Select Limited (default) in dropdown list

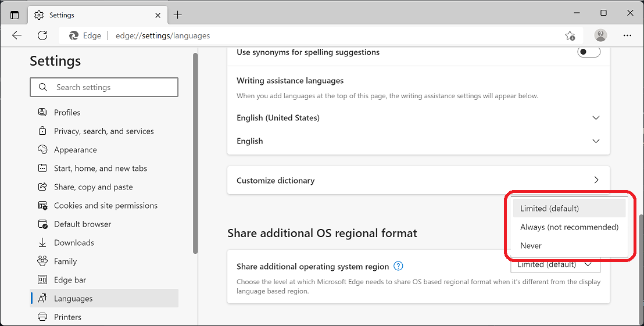550,209
